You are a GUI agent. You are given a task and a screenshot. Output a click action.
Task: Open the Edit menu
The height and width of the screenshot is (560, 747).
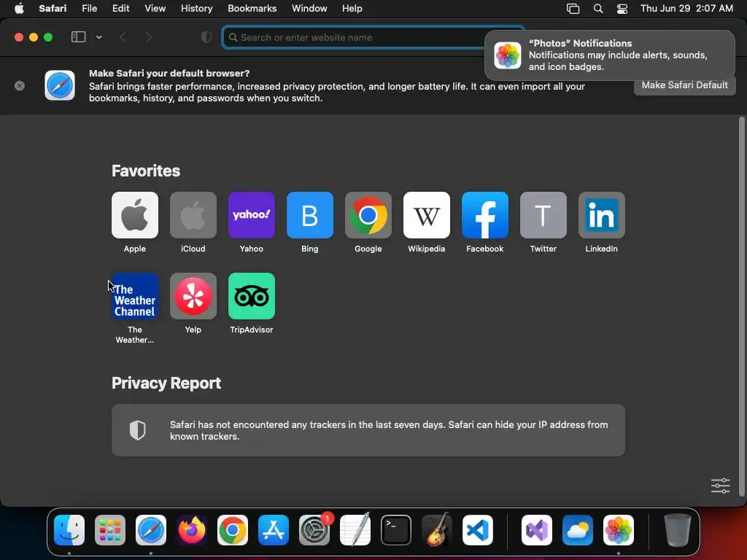click(120, 9)
